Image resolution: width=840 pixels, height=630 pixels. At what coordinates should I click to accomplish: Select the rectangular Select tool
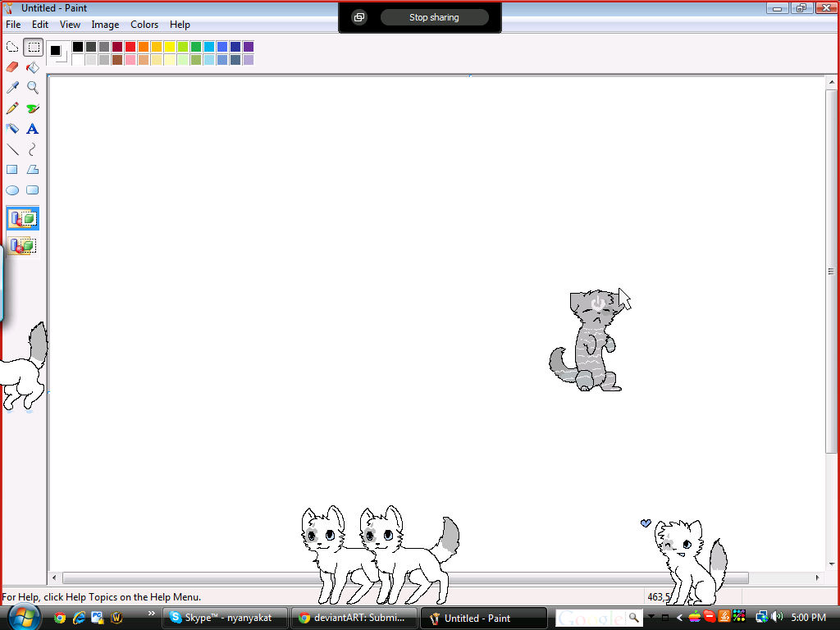tap(33, 47)
